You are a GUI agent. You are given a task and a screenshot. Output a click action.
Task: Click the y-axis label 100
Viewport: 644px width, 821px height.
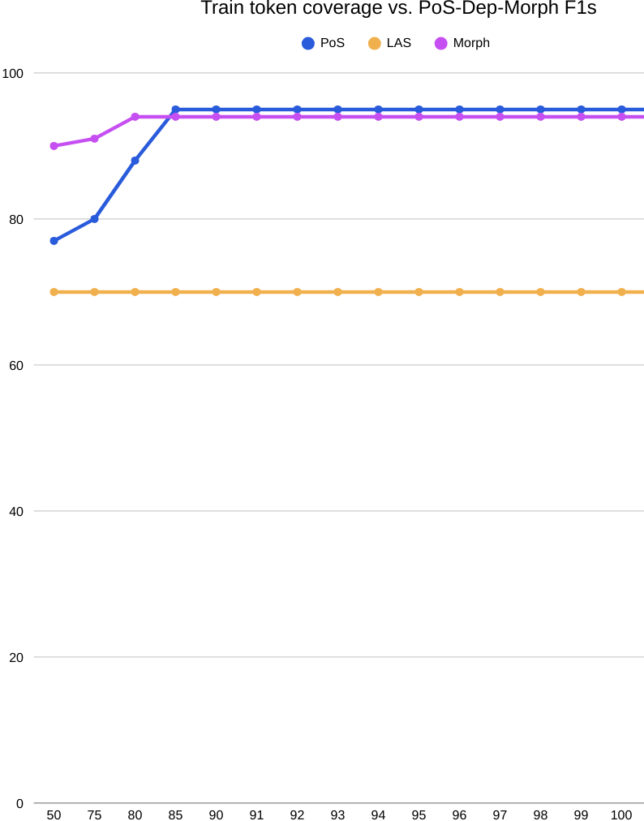coord(13,73)
